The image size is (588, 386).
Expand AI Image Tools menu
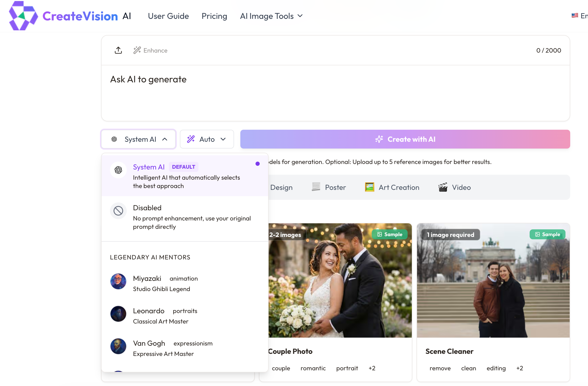(x=271, y=16)
